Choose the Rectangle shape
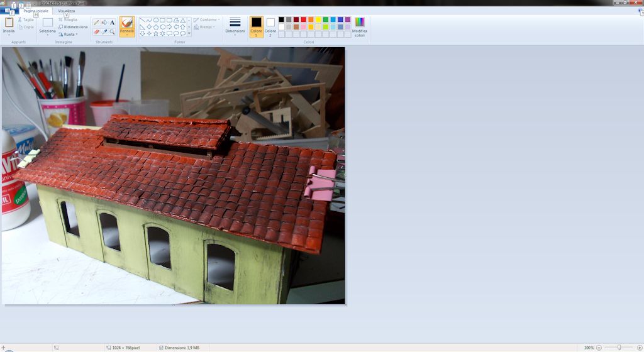Screen dimensions: 644x352 tap(163, 20)
